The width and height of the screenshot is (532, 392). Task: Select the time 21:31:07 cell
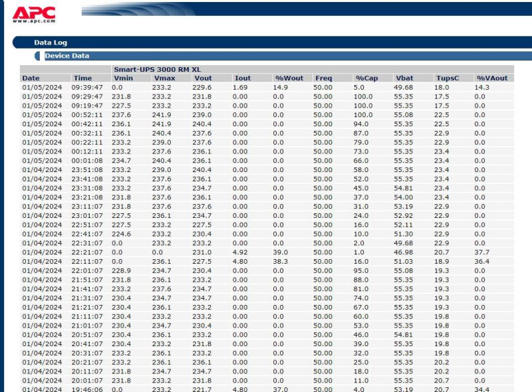tap(87, 298)
